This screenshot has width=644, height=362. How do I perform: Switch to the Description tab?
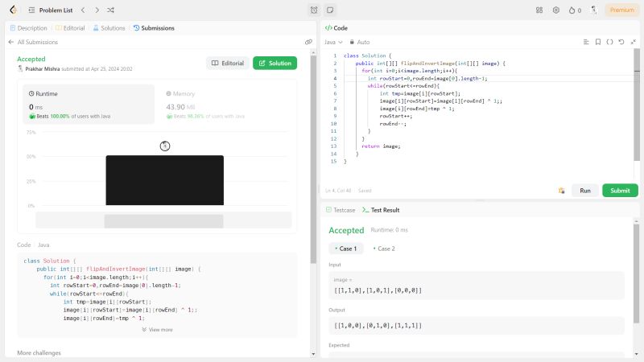28,28
